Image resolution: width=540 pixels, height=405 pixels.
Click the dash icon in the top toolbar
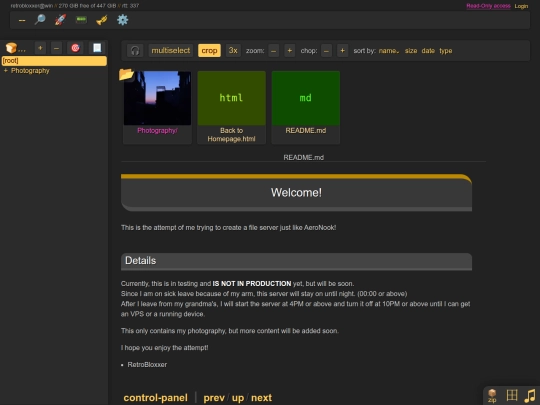click(x=22, y=20)
